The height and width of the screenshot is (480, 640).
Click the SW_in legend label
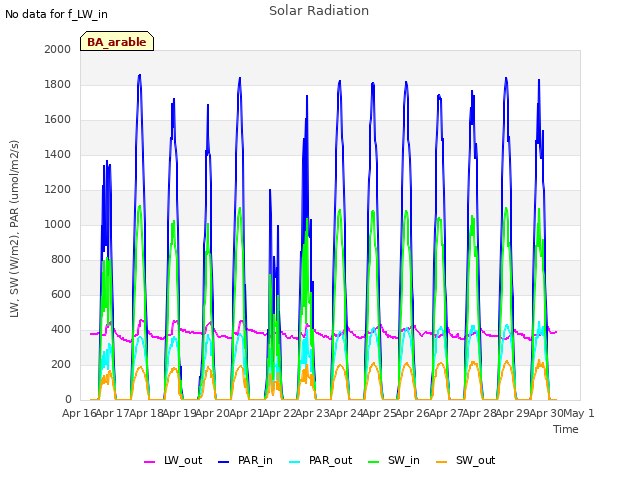tap(404, 460)
